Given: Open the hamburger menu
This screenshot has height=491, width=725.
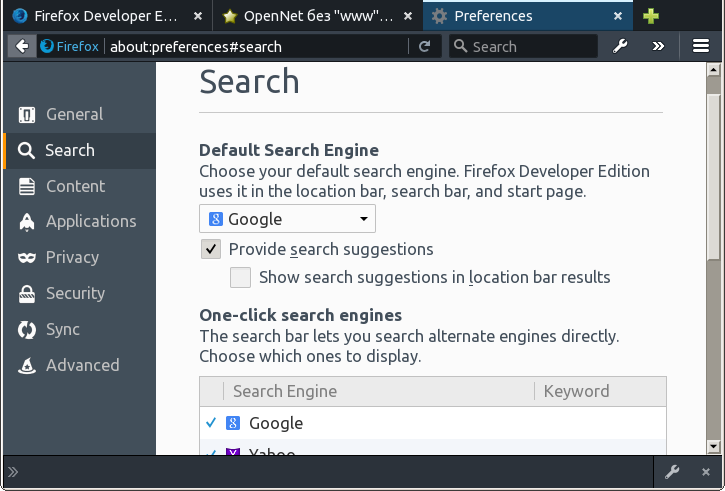Looking at the screenshot, I should tap(701, 46).
